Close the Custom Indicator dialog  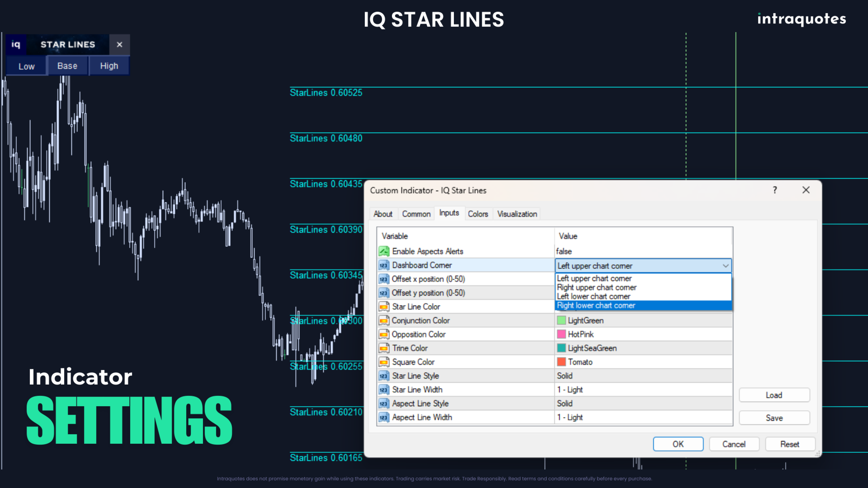pos(806,190)
